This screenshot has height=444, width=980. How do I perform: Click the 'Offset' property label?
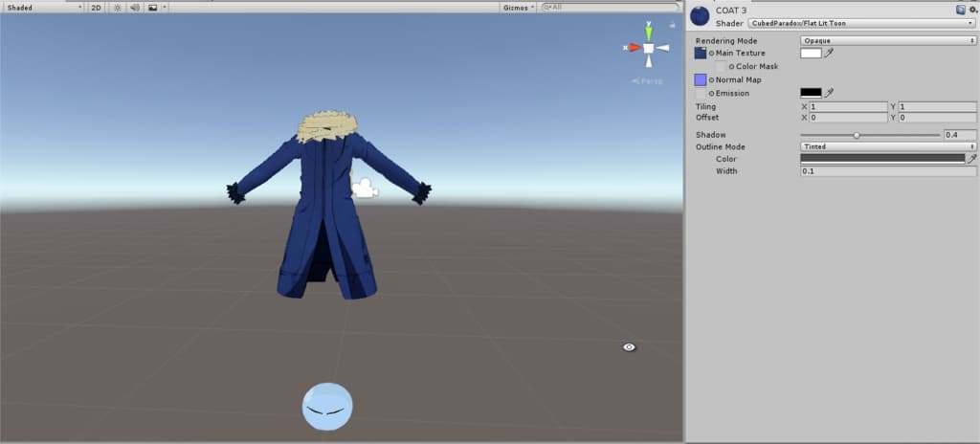point(707,118)
